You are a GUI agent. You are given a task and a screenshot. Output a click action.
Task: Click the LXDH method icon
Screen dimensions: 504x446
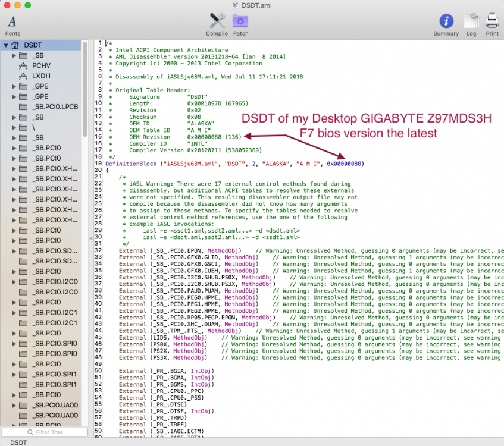point(23,76)
